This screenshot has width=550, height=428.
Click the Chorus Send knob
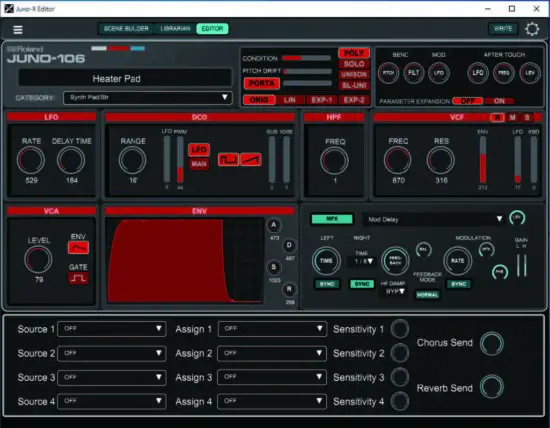[491, 343]
